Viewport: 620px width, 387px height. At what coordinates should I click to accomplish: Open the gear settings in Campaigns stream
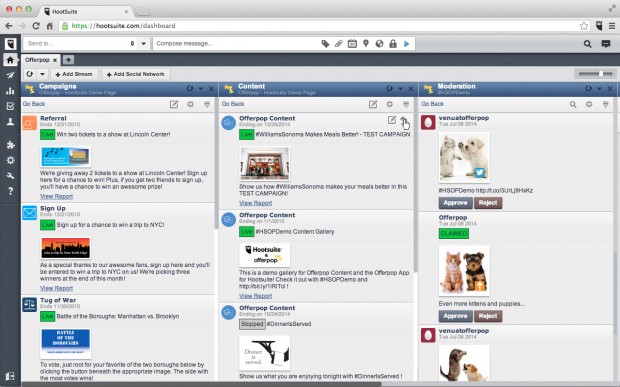coord(191,104)
